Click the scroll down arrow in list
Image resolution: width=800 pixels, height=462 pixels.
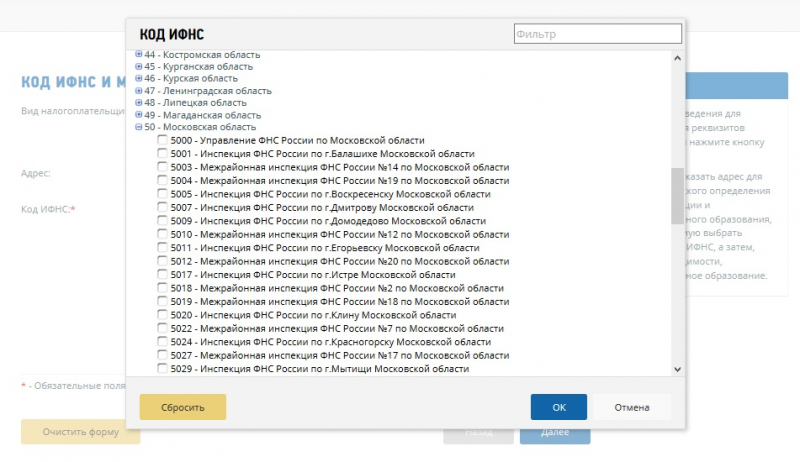677,369
